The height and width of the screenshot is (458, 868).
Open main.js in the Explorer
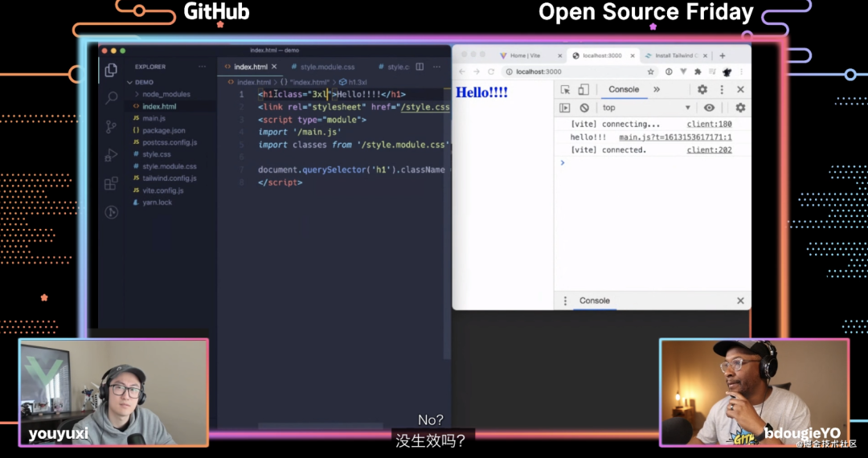[154, 118]
